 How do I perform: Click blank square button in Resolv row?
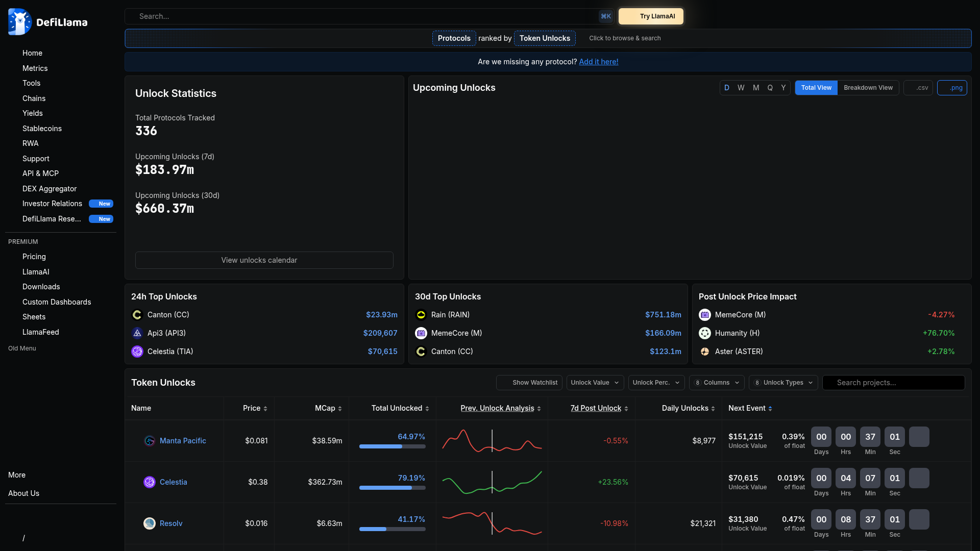coord(919,519)
